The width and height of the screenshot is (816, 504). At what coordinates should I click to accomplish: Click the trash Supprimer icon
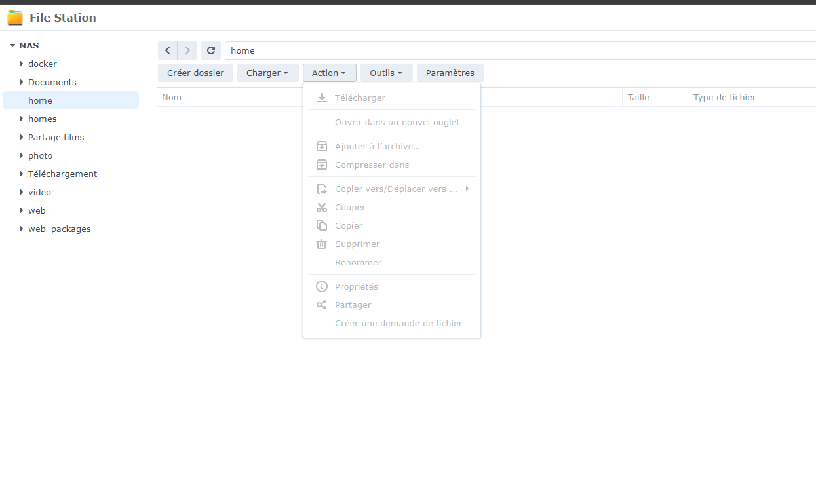(x=322, y=244)
